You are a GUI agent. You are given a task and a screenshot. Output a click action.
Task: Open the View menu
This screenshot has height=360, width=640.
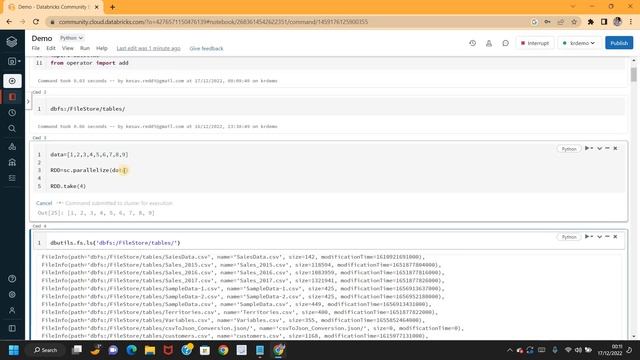[x=68, y=48]
